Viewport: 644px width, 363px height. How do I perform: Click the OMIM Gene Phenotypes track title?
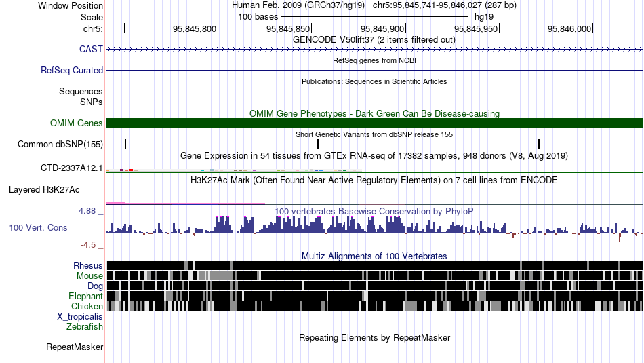click(374, 113)
